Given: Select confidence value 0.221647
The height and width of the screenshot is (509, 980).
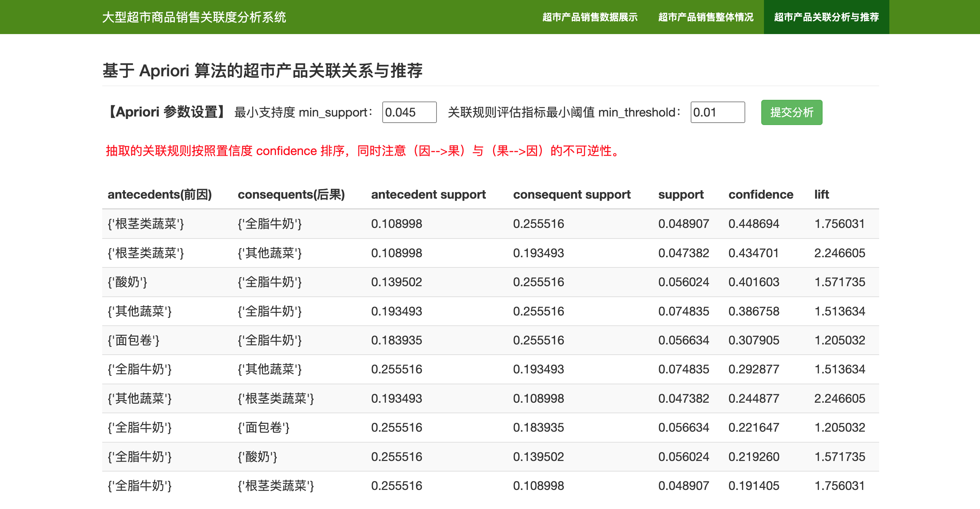Looking at the screenshot, I should (x=754, y=427).
